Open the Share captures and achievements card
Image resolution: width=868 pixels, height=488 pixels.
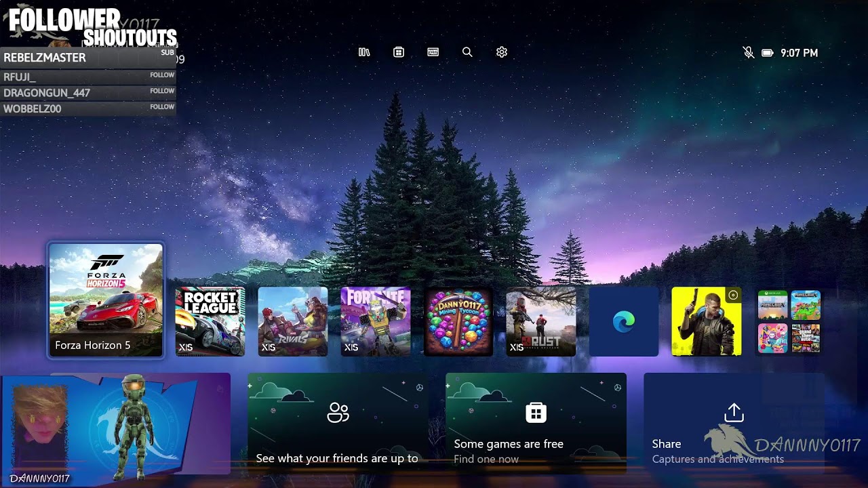coord(734,424)
